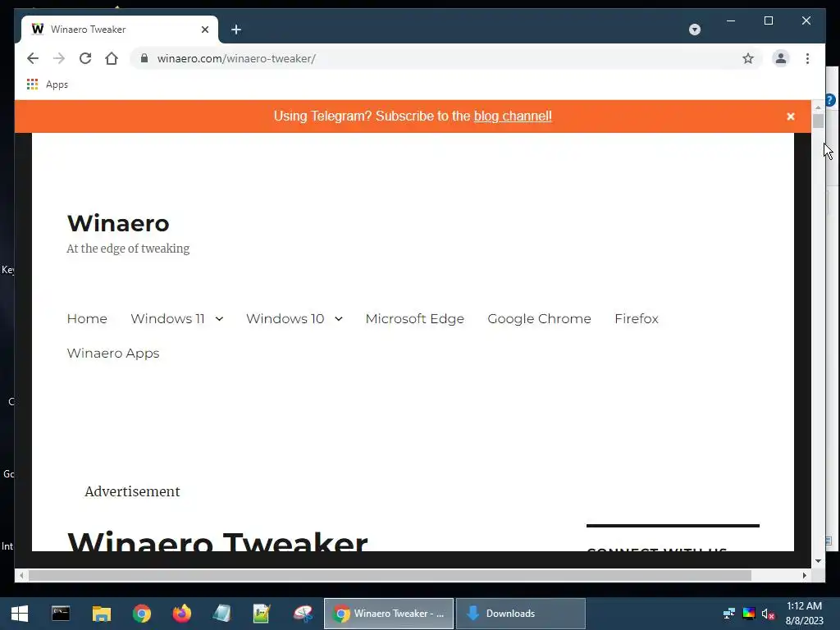
Task: Launch Firefox from the taskbar
Action: tap(182, 614)
